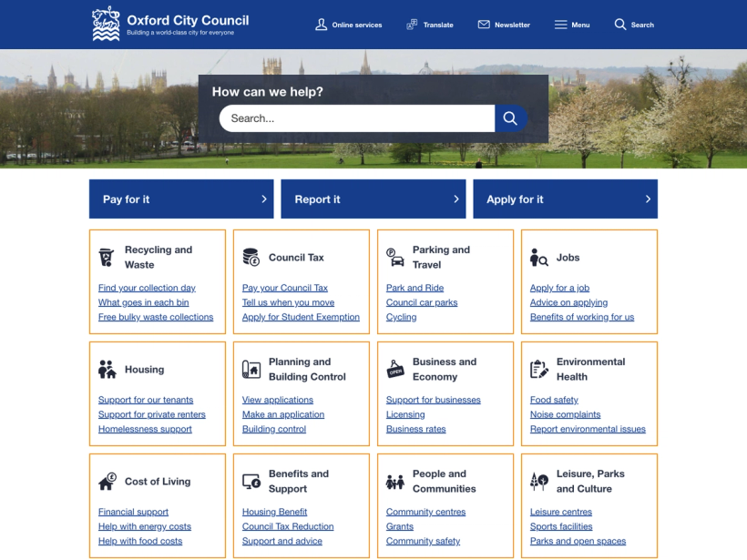This screenshot has width=747, height=560.
Task: Open the Apply for a job link
Action: click(x=559, y=288)
